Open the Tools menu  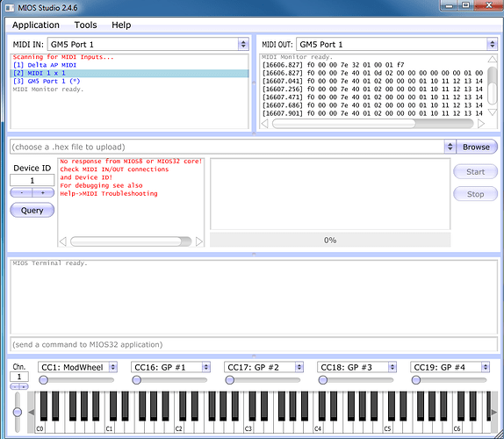(x=85, y=25)
